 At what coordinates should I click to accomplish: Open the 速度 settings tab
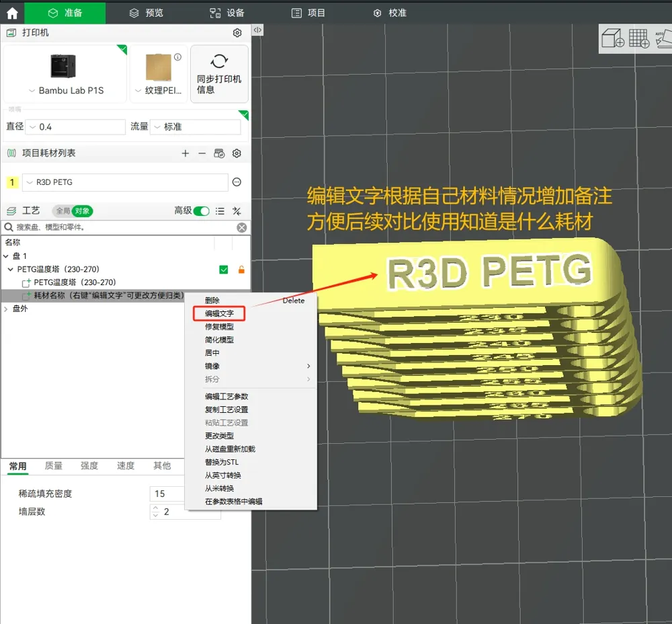tap(126, 466)
